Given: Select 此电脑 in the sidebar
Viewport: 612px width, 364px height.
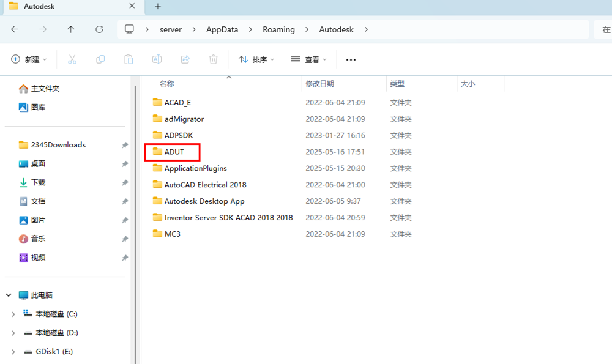Looking at the screenshot, I should point(36,295).
